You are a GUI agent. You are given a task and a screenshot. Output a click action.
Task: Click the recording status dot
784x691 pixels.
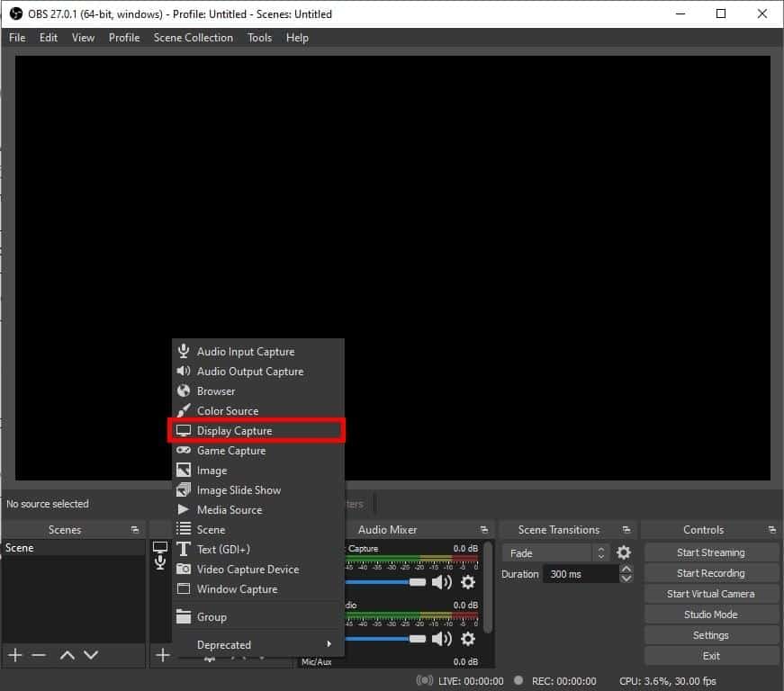pos(518,680)
